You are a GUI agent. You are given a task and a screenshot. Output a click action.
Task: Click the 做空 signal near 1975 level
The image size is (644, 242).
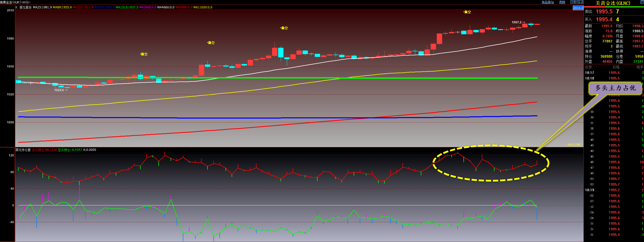point(211,43)
